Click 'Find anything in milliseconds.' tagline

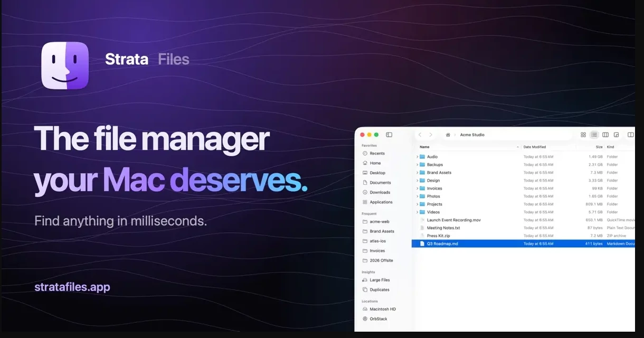click(x=120, y=221)
